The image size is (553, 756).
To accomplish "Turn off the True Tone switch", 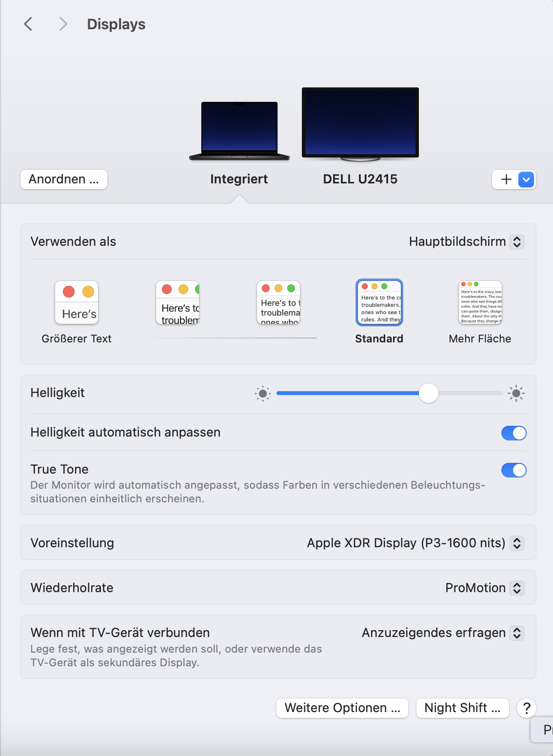I will click(x=514, y=470).
